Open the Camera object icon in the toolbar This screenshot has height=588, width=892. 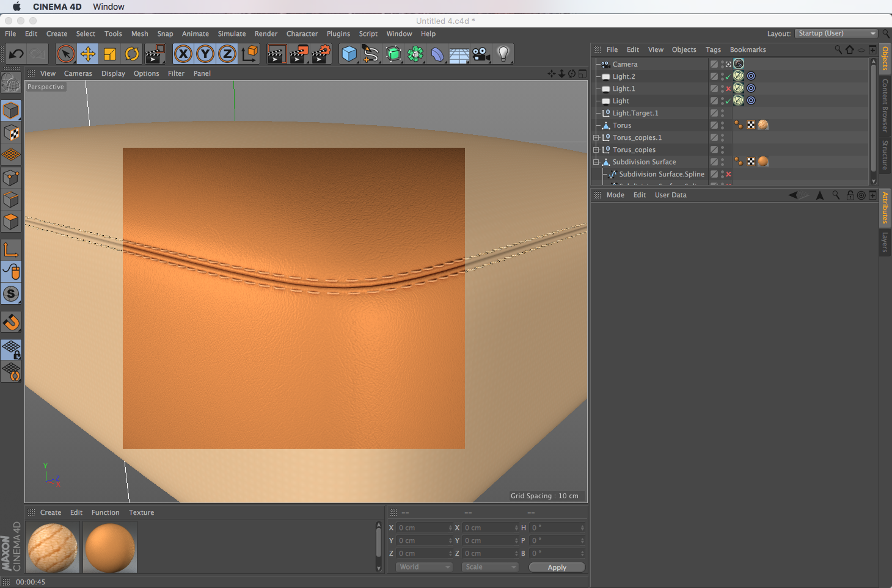coord(481,54)
